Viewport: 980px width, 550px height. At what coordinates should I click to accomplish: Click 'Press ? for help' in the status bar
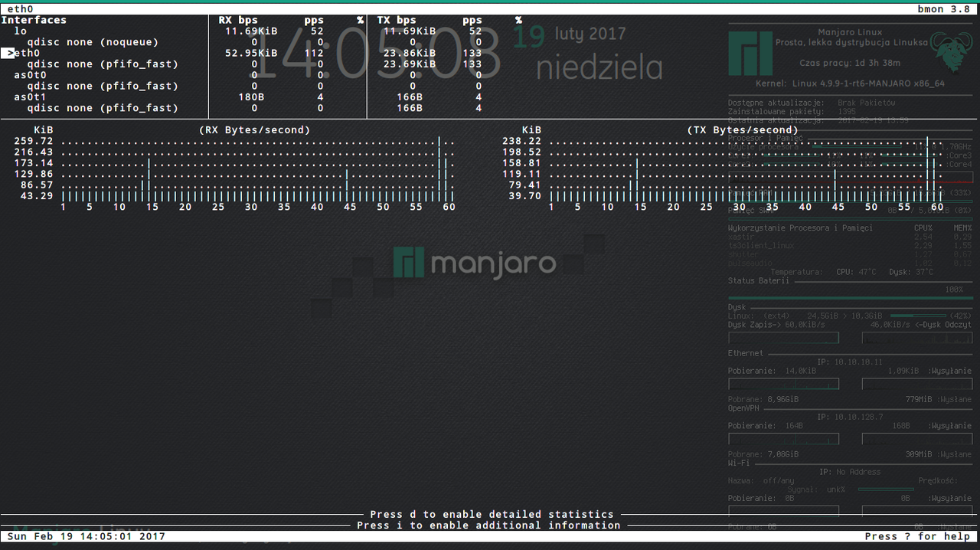pos(917,536)
